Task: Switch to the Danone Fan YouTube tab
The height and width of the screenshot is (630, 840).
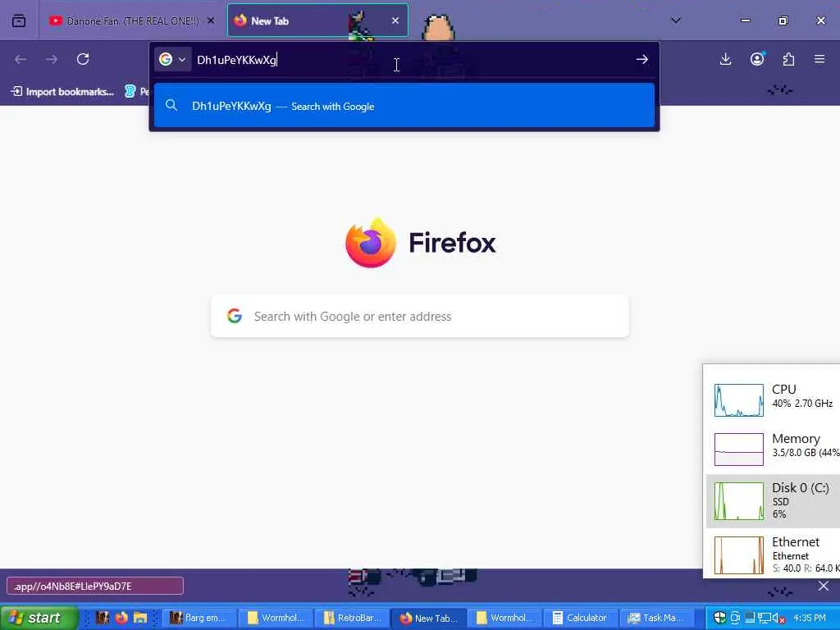Action: tap(131, 21)
